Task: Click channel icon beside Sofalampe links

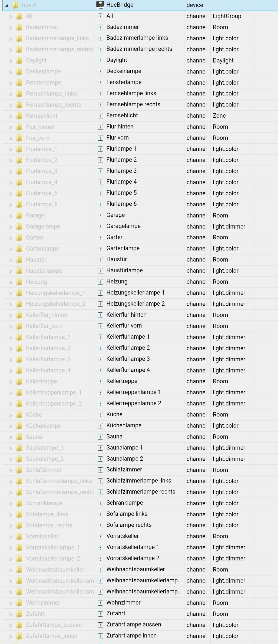Action: point(100,514)
